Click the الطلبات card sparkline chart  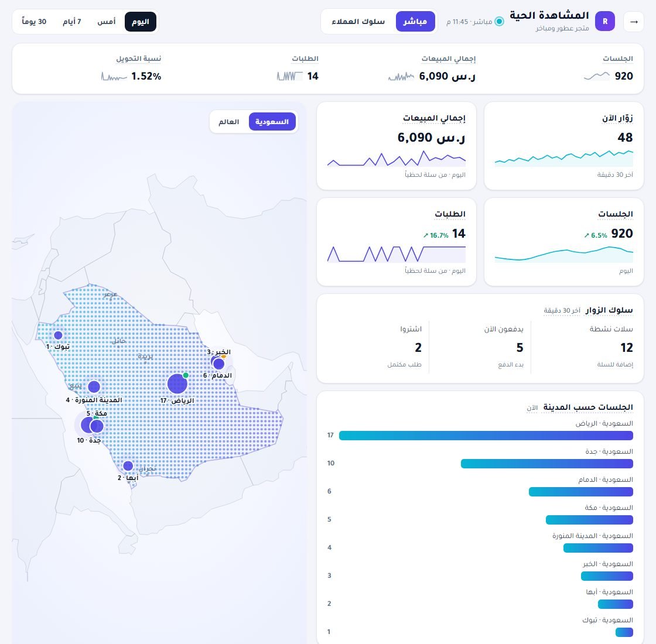[x=396, y=254]
